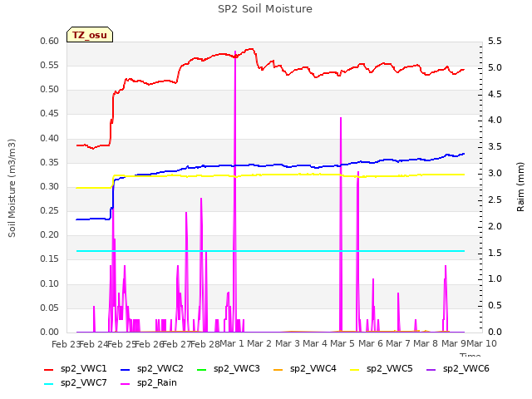The width and height of the screenshot is (532, 399).
Task: Click green swatch beside sp2_VWC3
Action: click(x=202, y=369)
